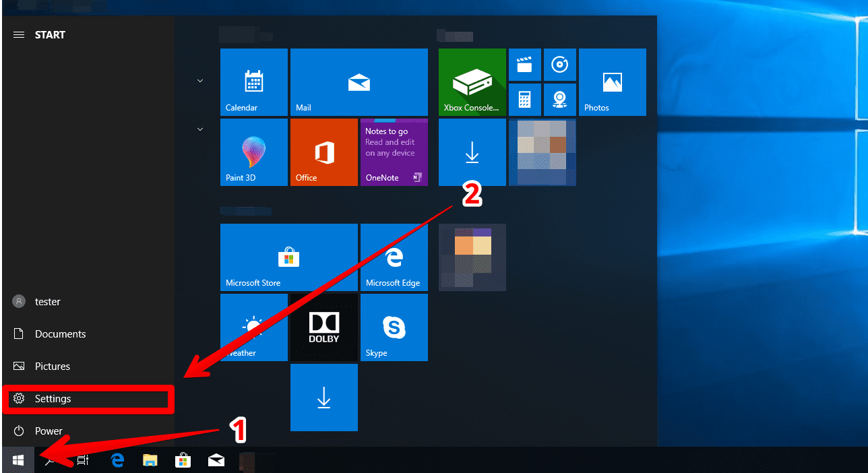
Task: Open the Microsoft Store tile
Action: (289, 257)
